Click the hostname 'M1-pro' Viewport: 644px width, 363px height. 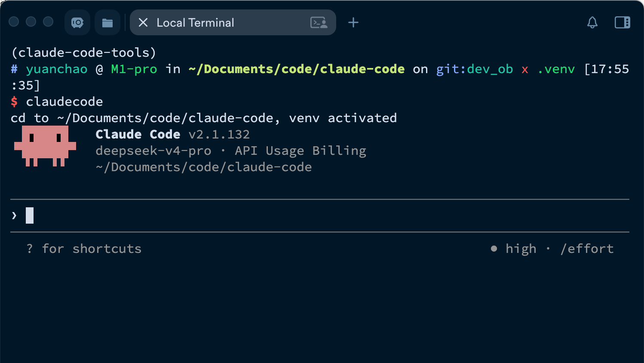(134, 69)
